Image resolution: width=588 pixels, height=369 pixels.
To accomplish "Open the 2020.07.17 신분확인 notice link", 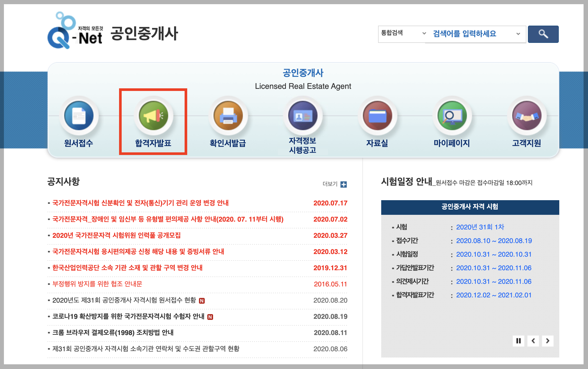I will [140, 203].
